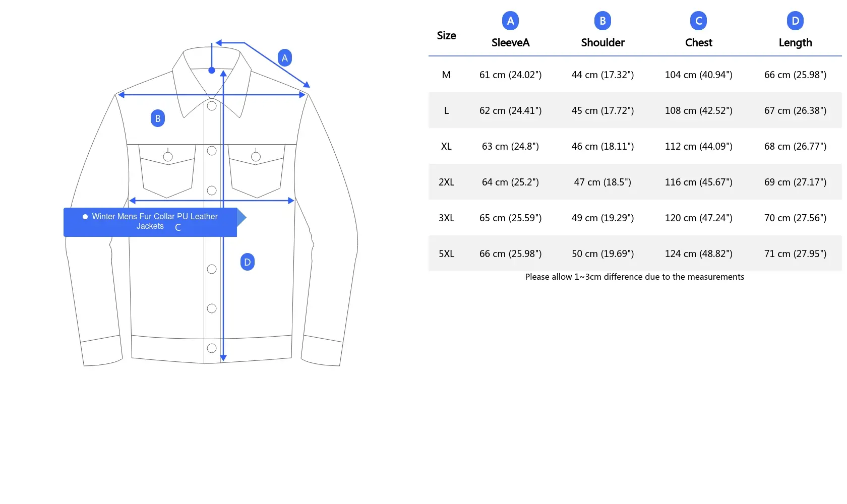847x504 pixels.
Task: Select the 3XL size row label
Action: tap(446, 218)
